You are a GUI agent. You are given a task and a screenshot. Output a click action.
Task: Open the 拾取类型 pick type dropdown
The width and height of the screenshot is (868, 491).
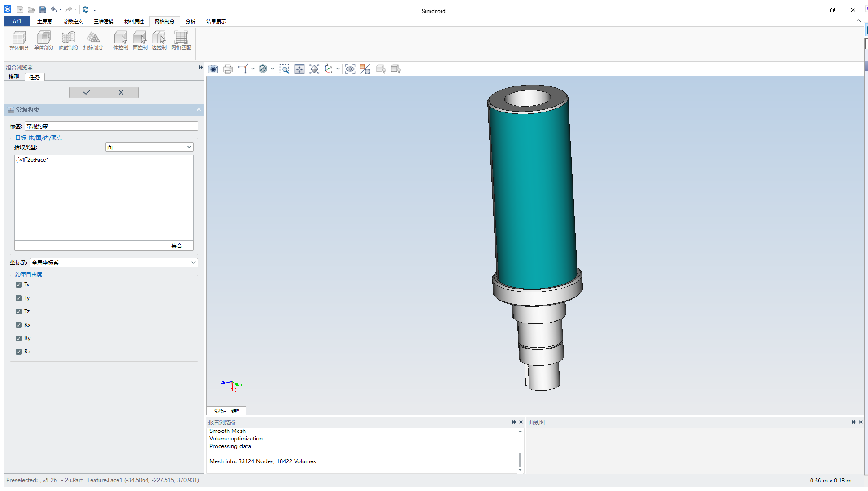tap(149, 147)
